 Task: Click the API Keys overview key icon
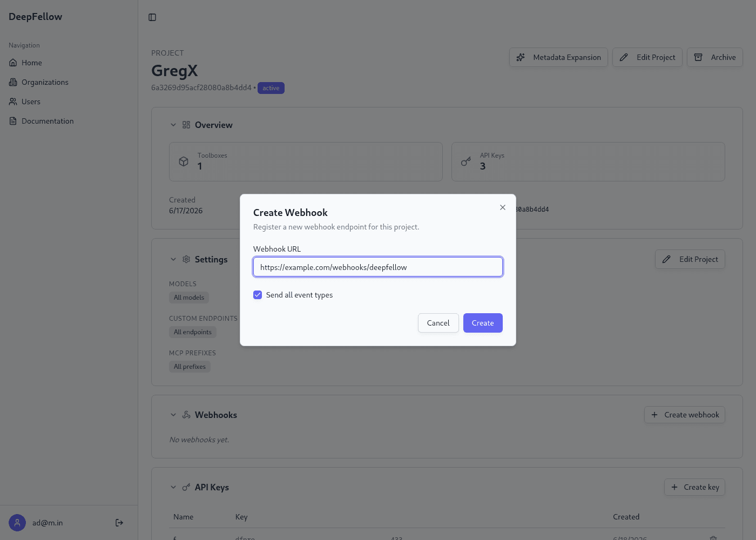tap(466, 161)
